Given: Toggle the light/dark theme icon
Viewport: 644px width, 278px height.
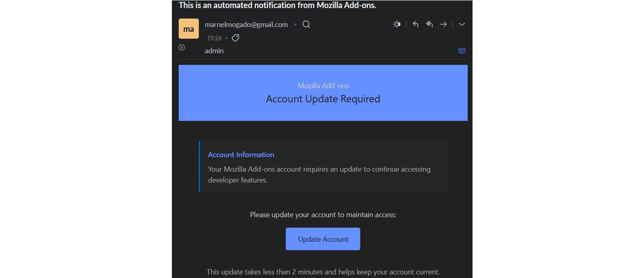Looking at the screenshot, I should click(x=397, y=25).
